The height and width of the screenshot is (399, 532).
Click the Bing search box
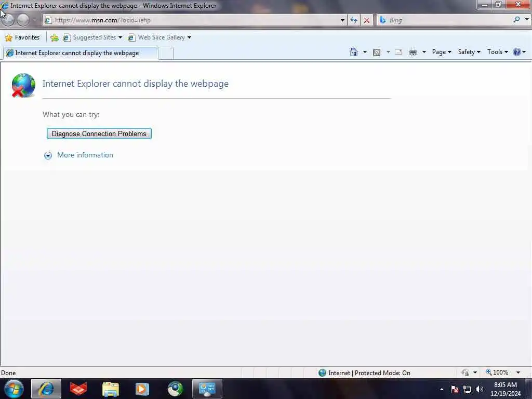(445, 20)
